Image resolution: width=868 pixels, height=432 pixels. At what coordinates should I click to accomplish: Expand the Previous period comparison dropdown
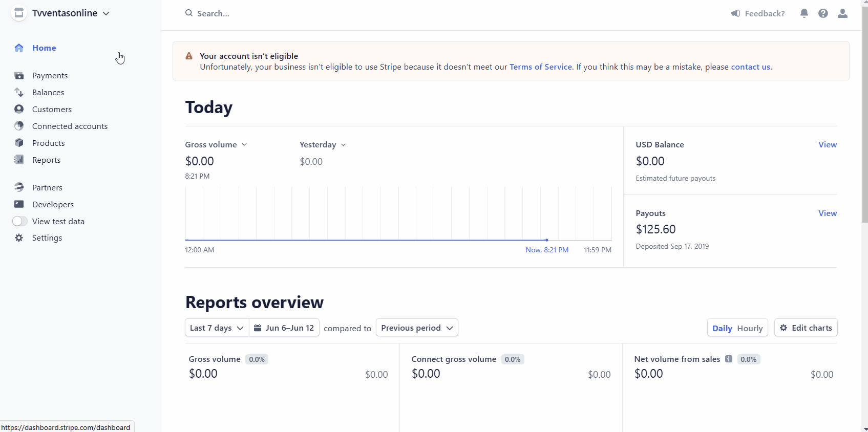click(417, 328)
